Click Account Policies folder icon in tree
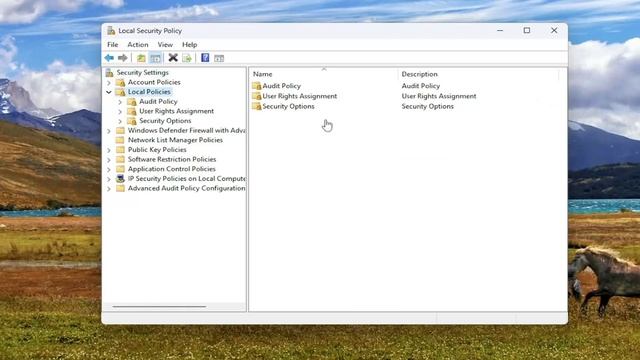The image size is (640, 360). click(120, 82)
